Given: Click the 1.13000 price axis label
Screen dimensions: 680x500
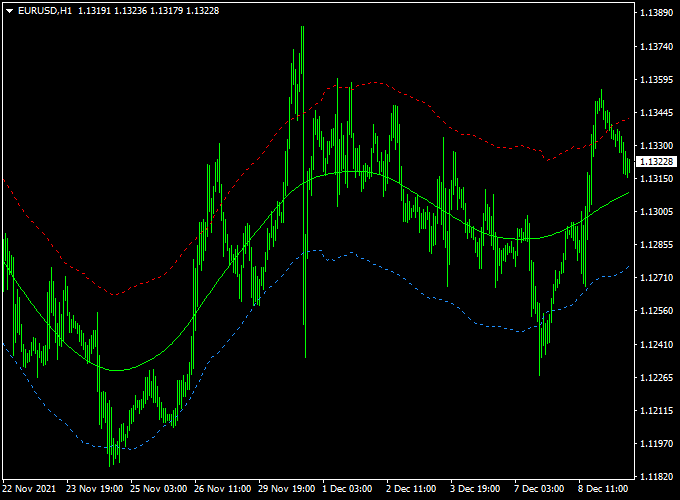Looking at the screenshot, I should click(657, 212).
